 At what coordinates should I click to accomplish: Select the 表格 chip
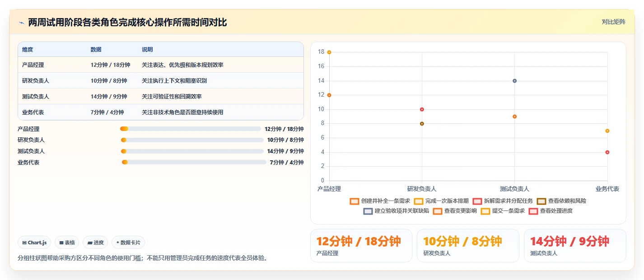[x=67, y=243]
